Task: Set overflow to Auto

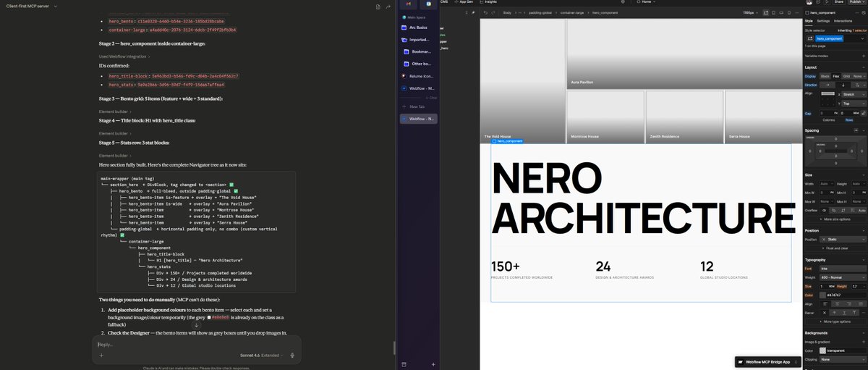Action: point(861,210)
